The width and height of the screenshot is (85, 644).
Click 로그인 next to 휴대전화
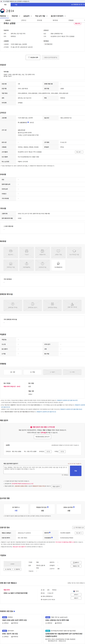pyautogui.click(x=48, y=451)
